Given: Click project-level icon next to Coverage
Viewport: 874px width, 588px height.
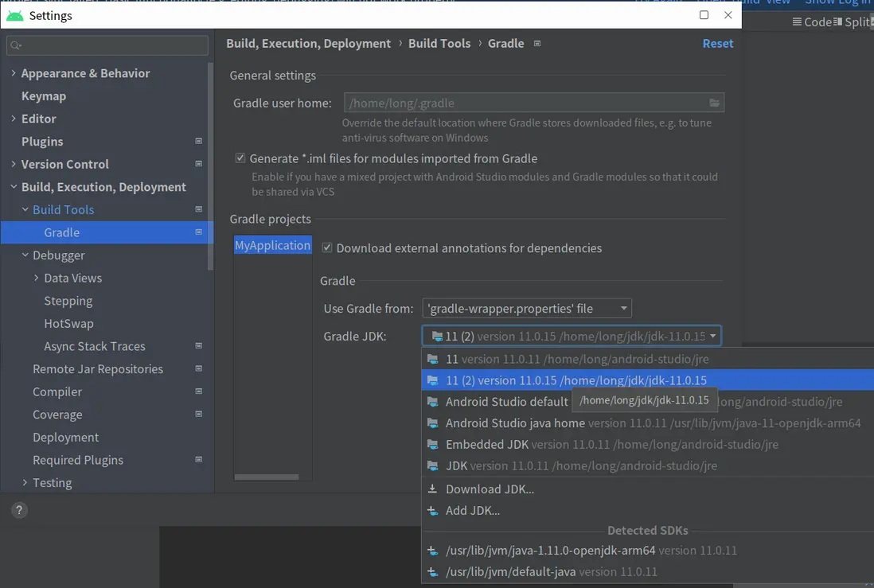Looking at the screenshot, I should (x=198, y=414).
